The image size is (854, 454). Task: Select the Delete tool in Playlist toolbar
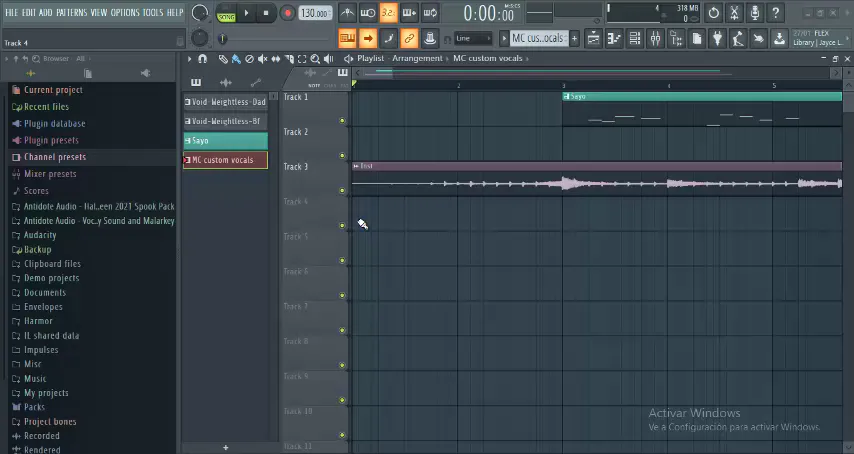click(x=249, y=59)
